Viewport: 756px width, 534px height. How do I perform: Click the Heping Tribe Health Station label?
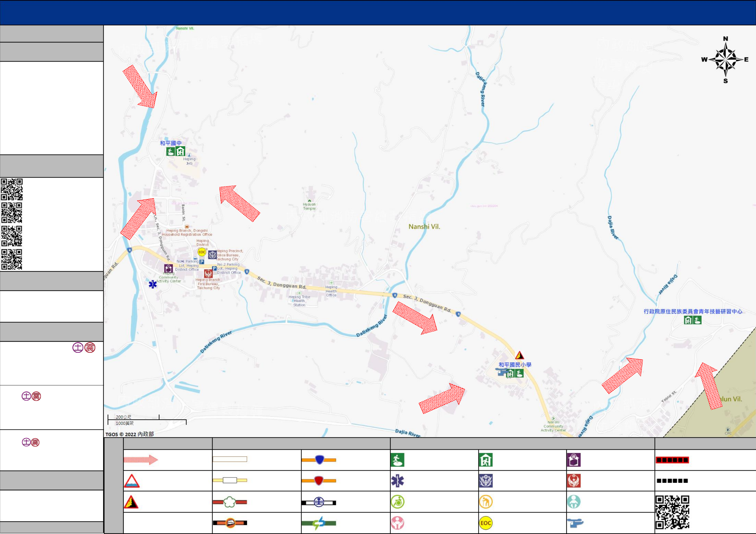click(x=299, y=301)
